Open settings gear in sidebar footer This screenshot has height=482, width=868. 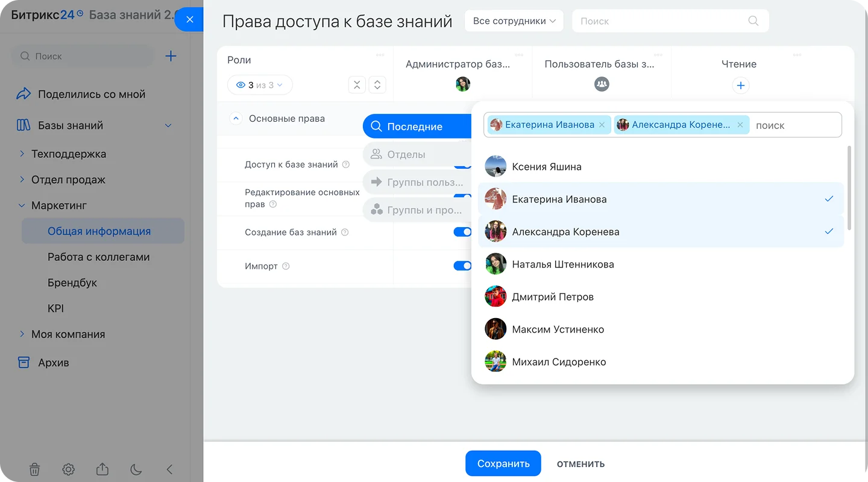[69, 469]
